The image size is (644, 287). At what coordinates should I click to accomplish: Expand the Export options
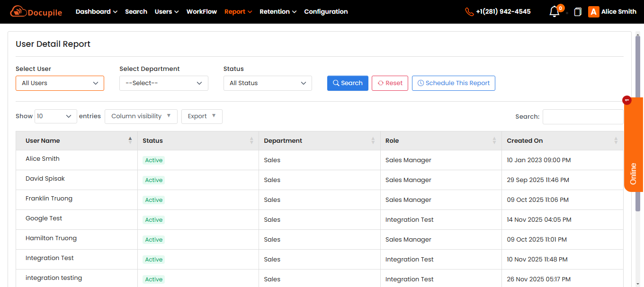(x=202, y=116)
